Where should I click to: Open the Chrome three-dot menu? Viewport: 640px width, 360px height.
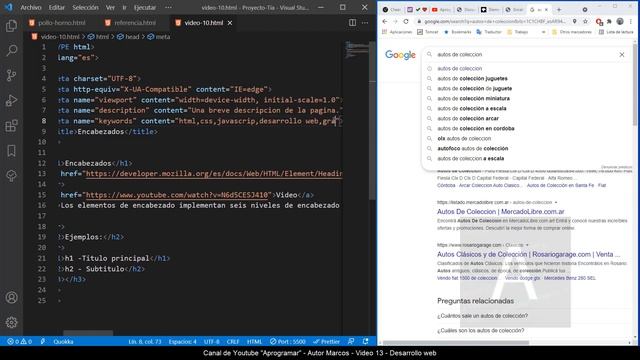[631, 21]
